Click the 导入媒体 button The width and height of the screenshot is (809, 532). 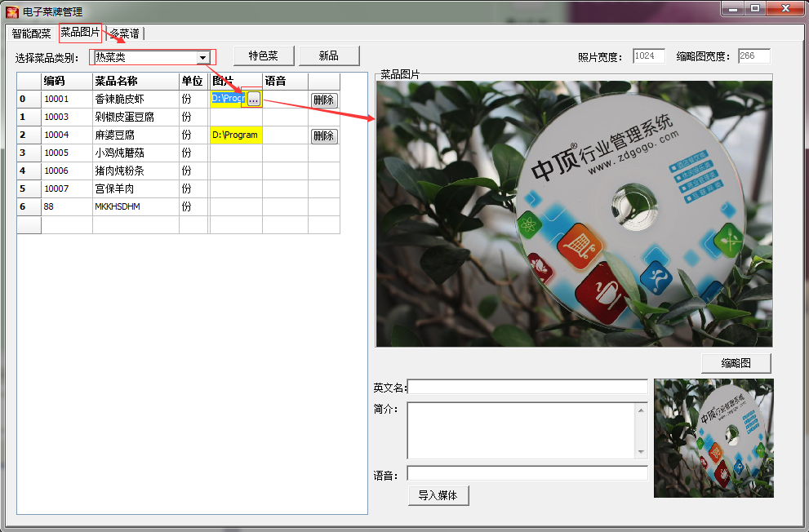438,495
